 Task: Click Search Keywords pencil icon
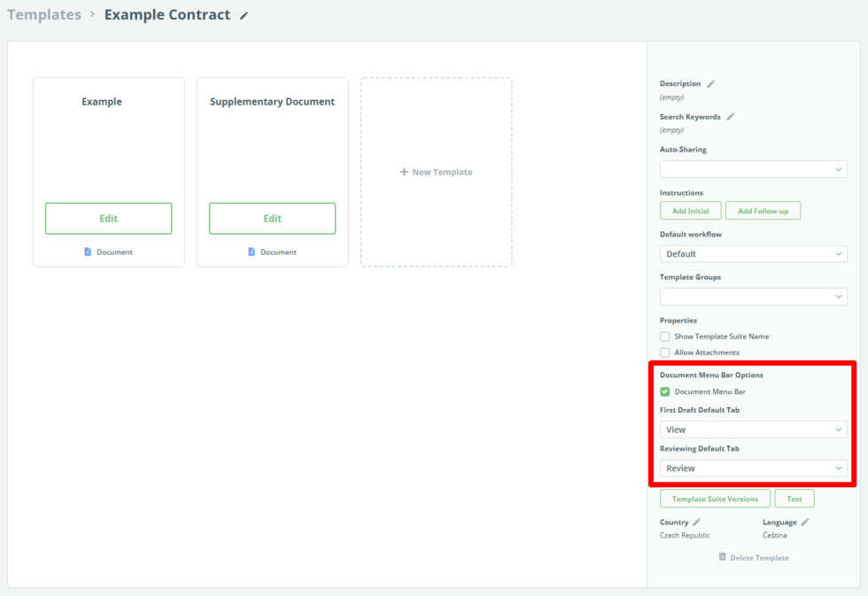[x=730, y=117]
